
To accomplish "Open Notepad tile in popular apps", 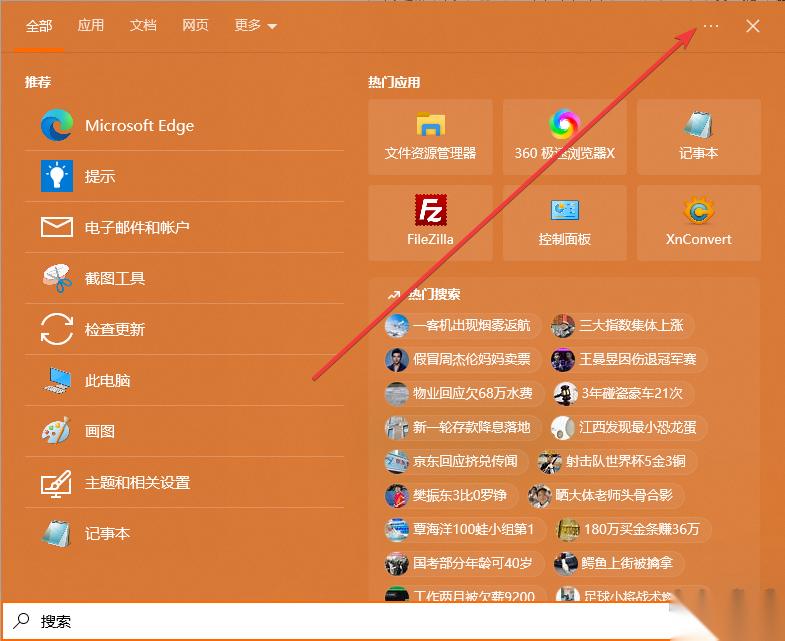I will tap(699, 137).
